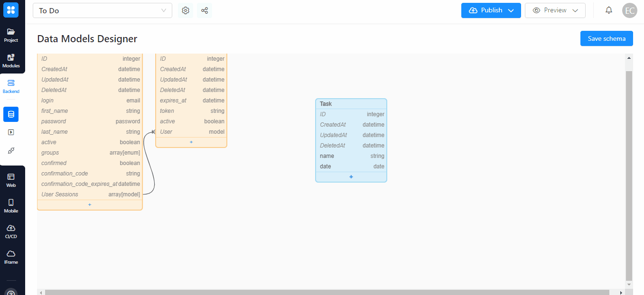Click the endpoints plug icon in sidebar
The width and height of the screenshot is (644, 295).
pyautogui.click(x=11, y=150)
